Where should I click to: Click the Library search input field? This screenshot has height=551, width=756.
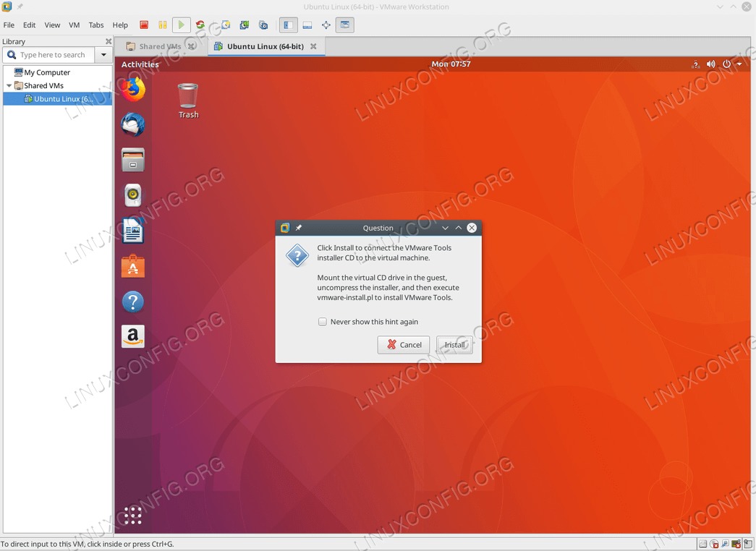pos(48,55)
